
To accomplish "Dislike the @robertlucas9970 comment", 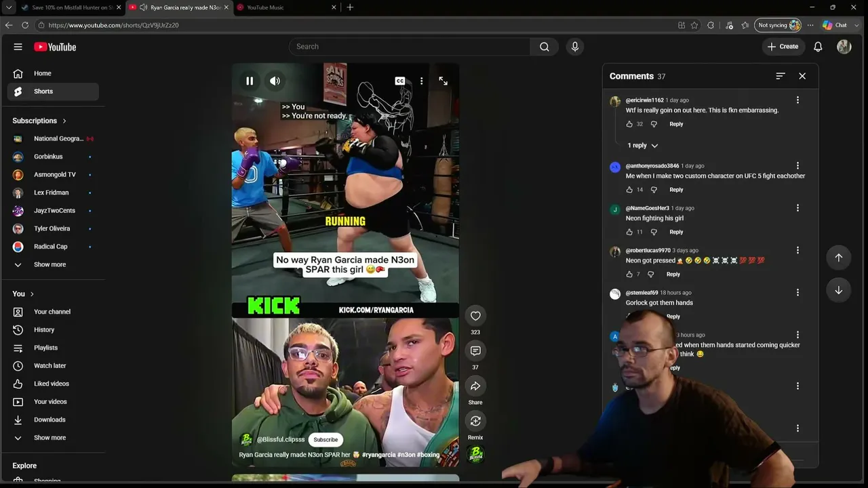I will (x=650, y=274).
